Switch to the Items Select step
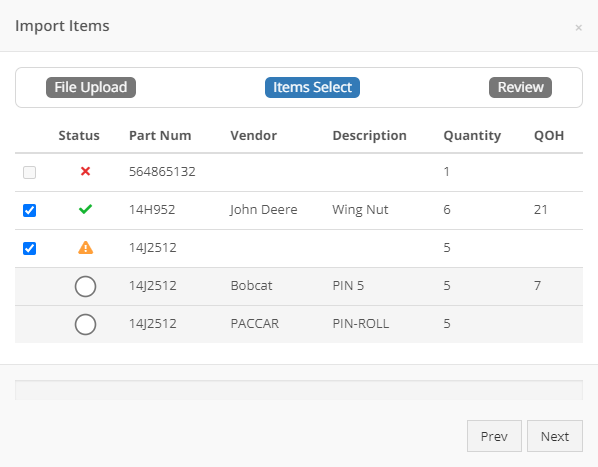 (312, 87)
